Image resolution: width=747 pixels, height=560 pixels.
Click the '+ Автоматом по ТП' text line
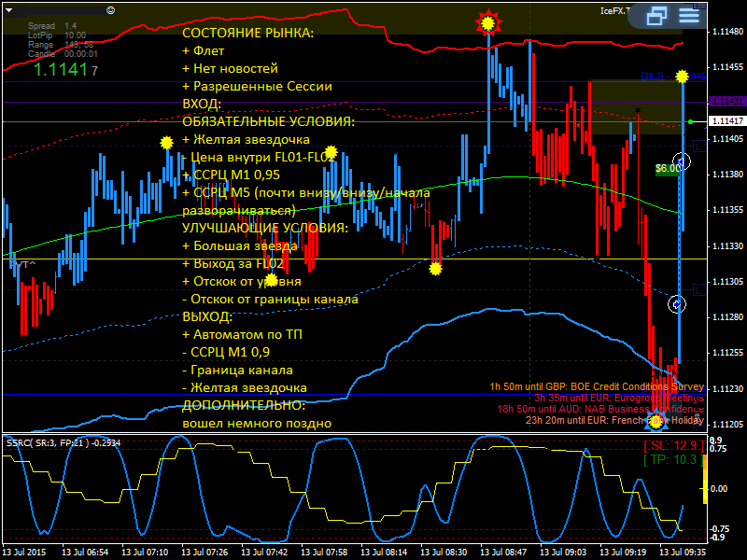(242, 334)
